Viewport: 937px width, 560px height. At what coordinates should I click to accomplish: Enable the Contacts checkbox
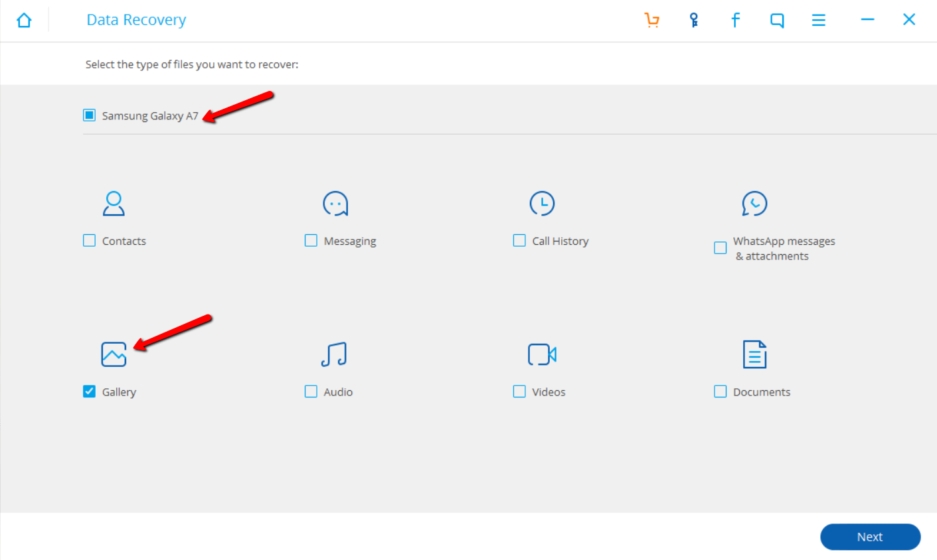90,241
